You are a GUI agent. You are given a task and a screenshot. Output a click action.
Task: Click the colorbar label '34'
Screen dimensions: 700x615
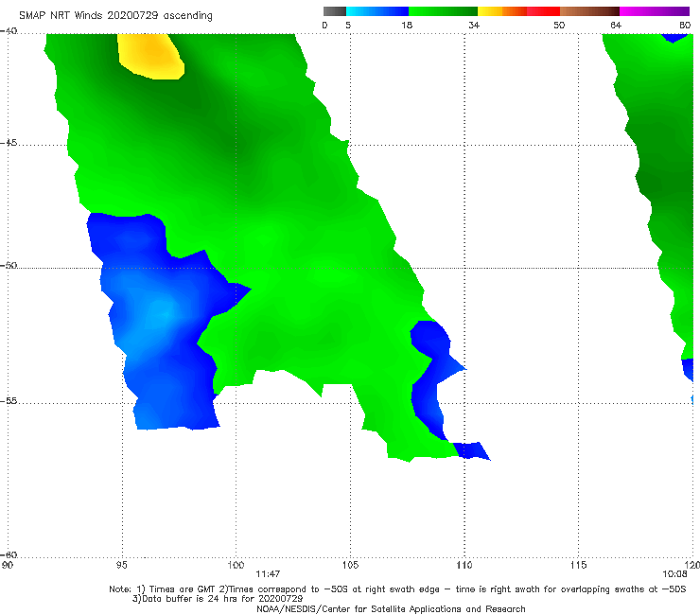click(474, 25)
